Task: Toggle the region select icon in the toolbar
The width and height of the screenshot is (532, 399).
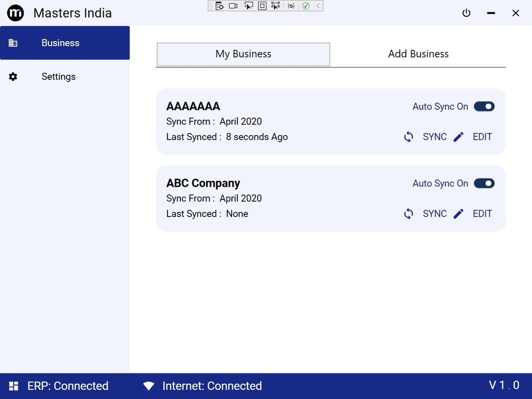Action: tap(262, 6)
